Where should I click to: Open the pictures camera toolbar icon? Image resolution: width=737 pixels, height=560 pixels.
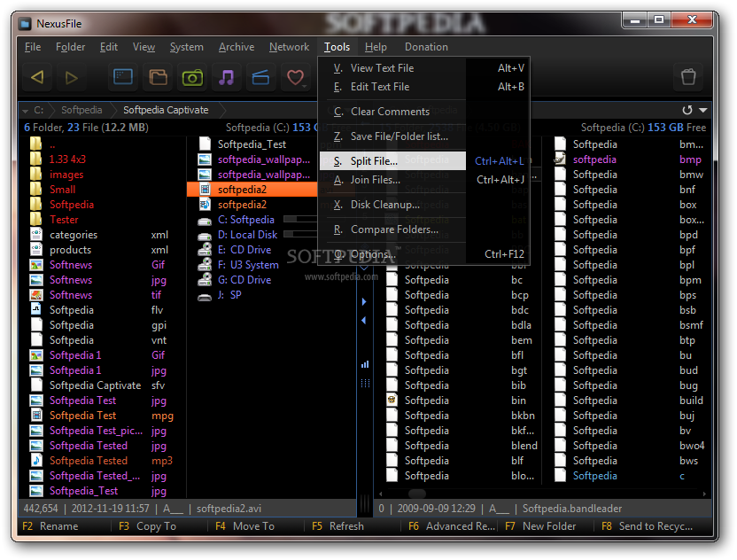(192, 77)
